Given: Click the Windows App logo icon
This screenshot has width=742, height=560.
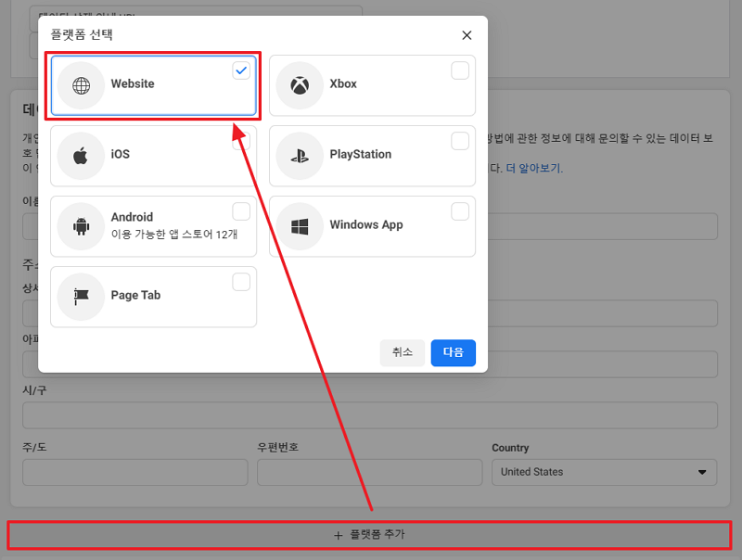Looking at the screenshot, I should coord(300,226).
